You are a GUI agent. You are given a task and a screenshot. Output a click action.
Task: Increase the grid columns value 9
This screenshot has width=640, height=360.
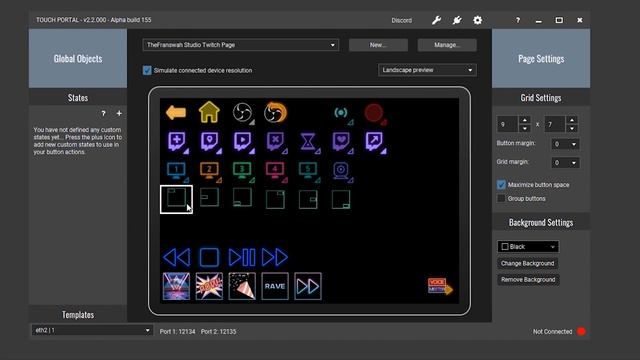pos(524,120)
